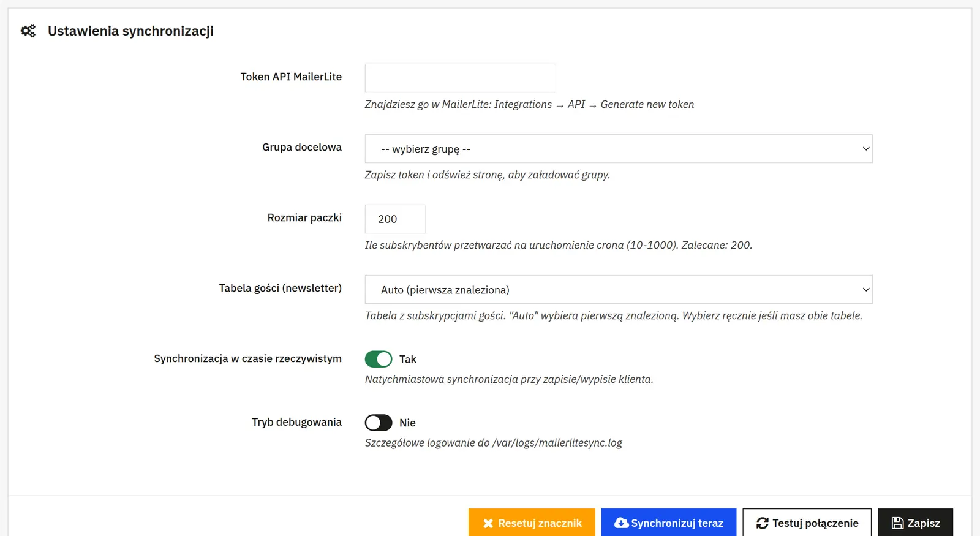
Task: Click the floppy disk icon on Zapisz
Action: click(898, 523)
